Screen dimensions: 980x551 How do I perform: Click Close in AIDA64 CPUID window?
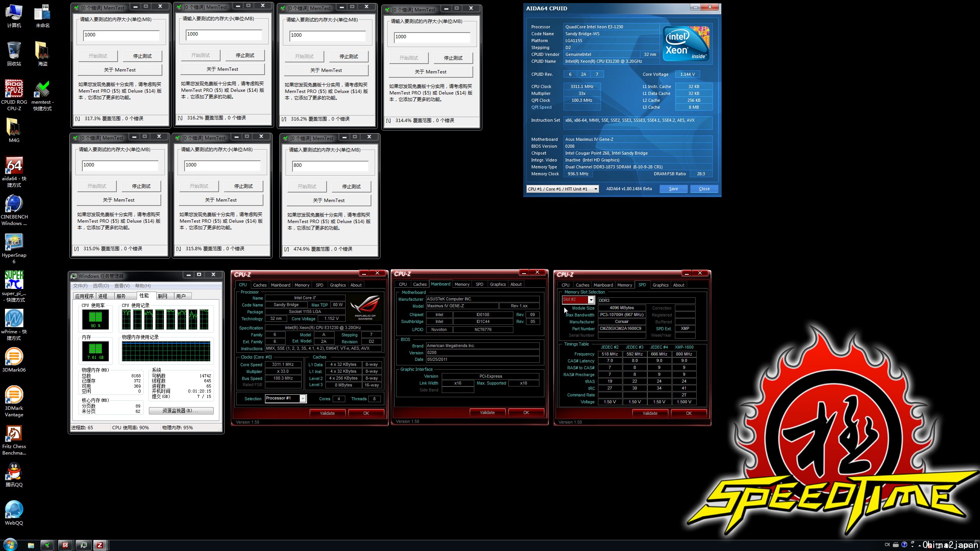[x=704, y=189]
